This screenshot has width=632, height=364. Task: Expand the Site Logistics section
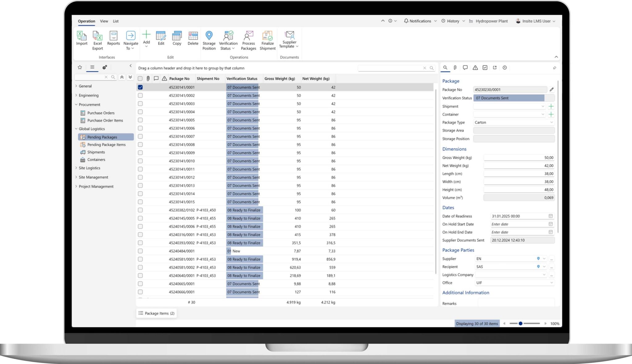point(76,168)
